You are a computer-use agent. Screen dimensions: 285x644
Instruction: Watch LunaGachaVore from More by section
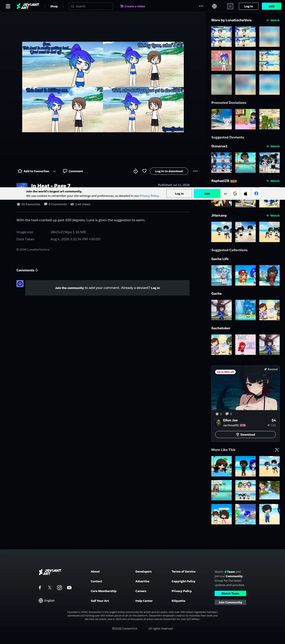[x=273, y=20]
